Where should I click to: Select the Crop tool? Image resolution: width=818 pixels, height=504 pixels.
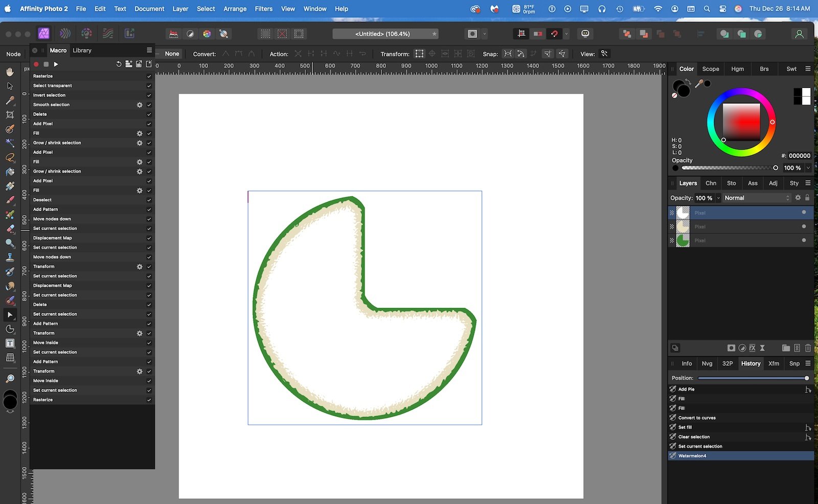[10, 115]
